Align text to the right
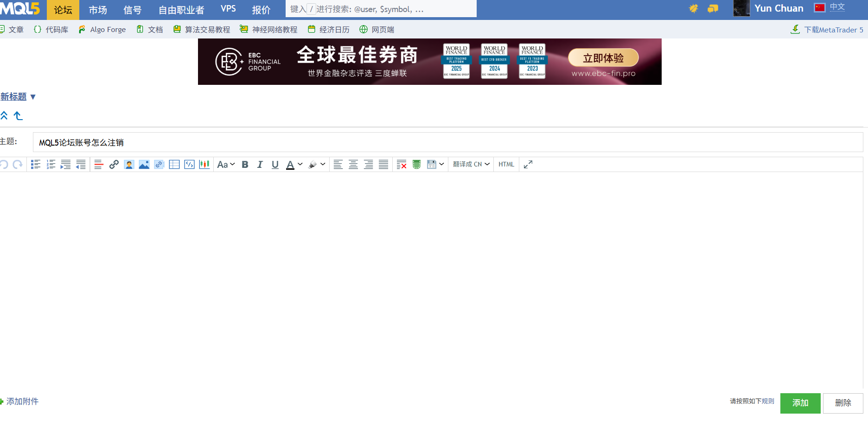The width and height of the screenshot is (868, 434). pos(369,165)
